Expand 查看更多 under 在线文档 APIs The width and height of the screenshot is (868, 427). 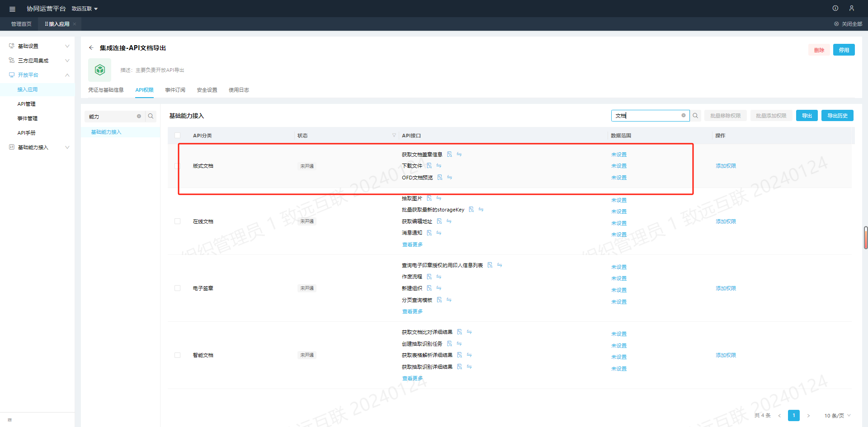412,244
